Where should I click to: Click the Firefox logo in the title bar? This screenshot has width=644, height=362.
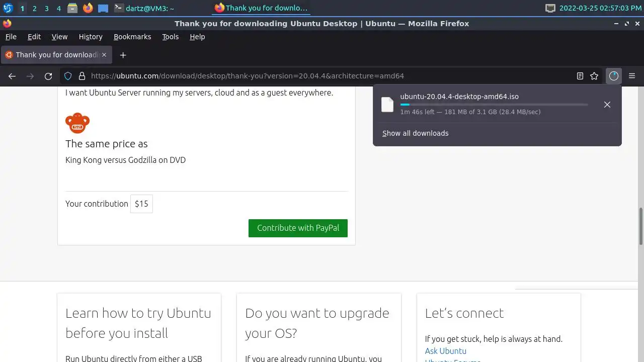point(7,24)
